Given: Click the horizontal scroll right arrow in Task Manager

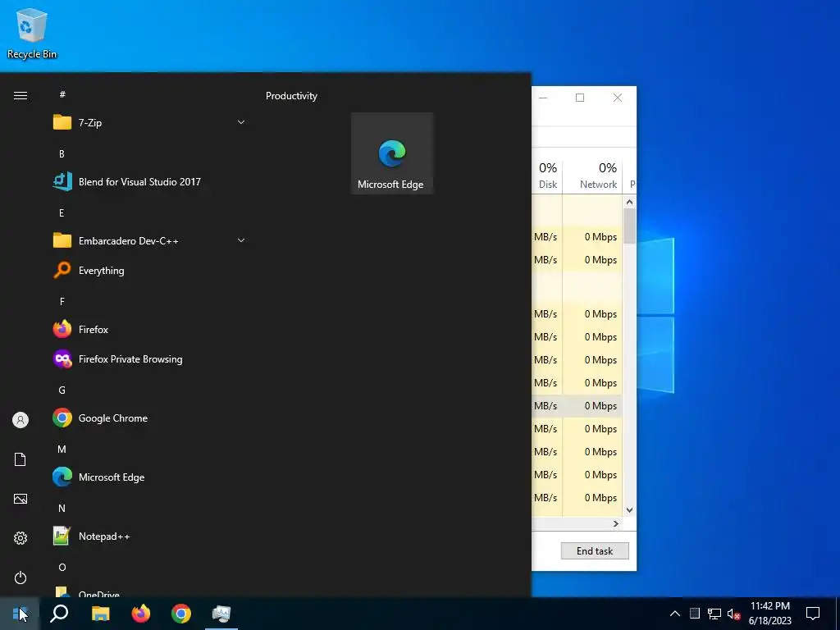Looking at the screenshot, I should click(615, 524).
